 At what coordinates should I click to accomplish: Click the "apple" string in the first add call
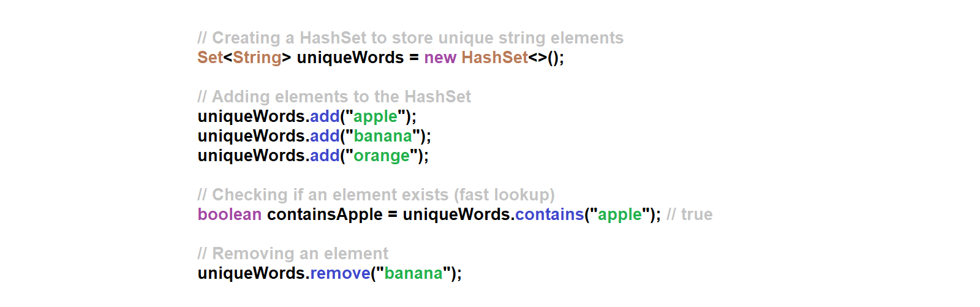pyautogui.click(x=375, y=116)
